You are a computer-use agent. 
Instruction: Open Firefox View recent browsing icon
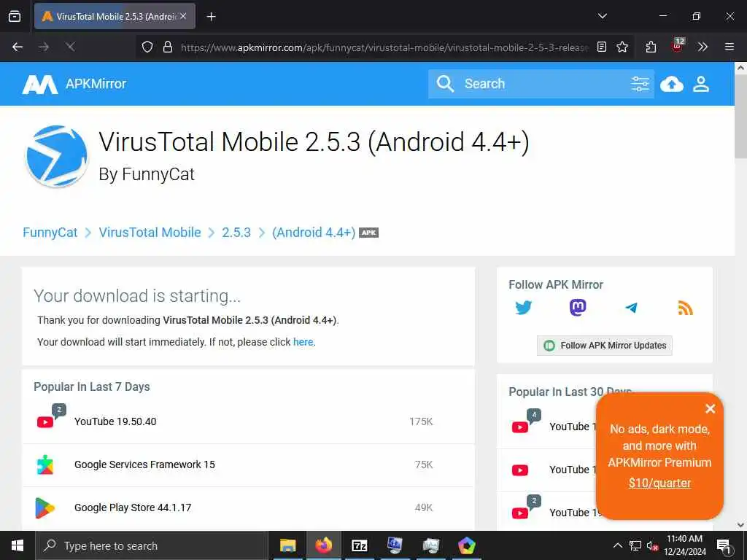point(15,16)
